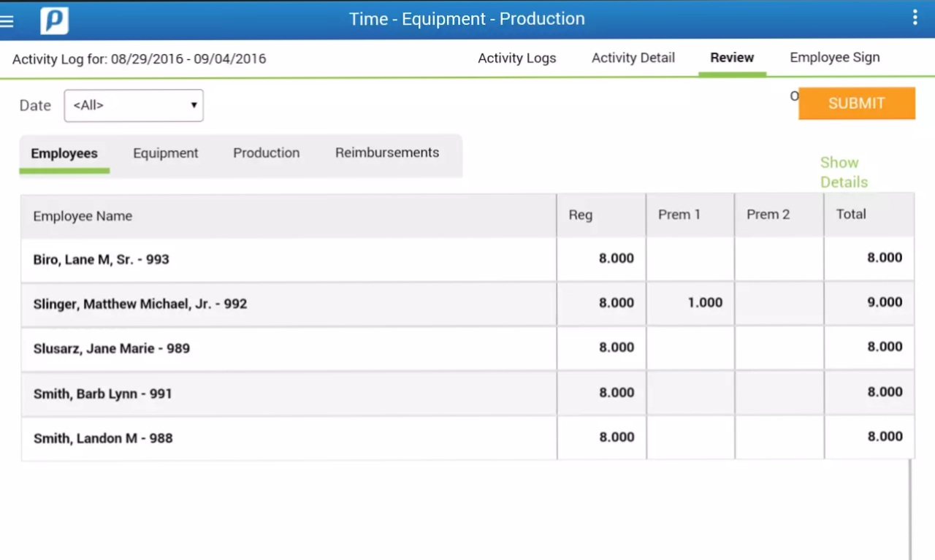
Task: Click Prem 1 value 1.000 for Slinger
Action: click(705, 302)
